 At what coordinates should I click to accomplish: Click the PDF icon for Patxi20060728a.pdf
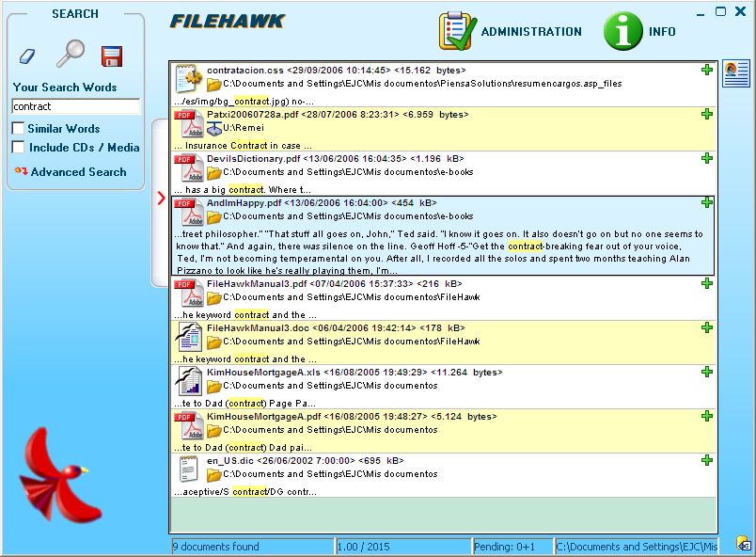pyautogui.click(x=188, y=124)
